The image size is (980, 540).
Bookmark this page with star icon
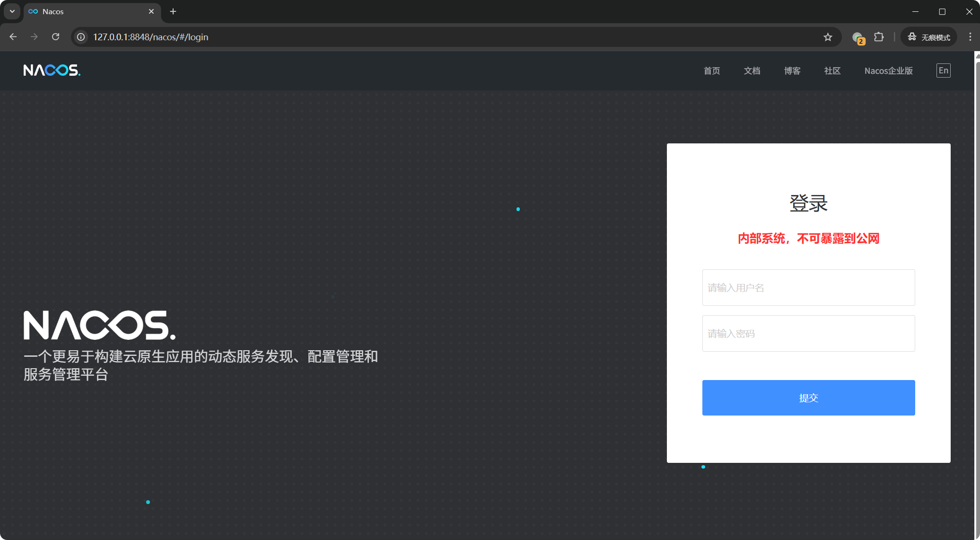(x=828, y=37)
